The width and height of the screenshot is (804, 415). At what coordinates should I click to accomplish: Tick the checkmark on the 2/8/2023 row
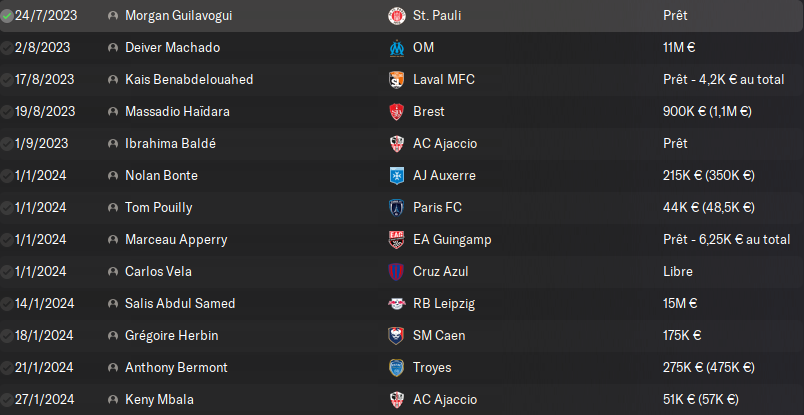pos(7,48)
